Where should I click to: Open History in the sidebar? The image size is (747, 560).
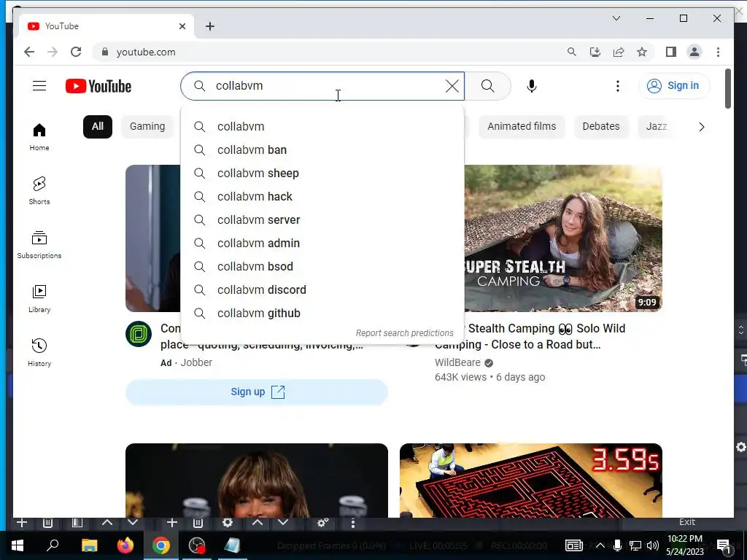(39, 352)
